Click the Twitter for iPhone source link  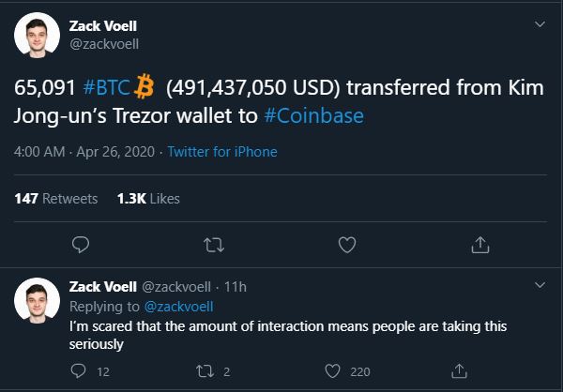[x=221, y=151]
